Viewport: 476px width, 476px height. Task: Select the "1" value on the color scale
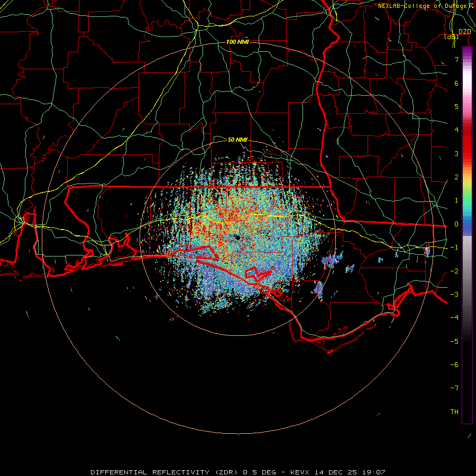[x=456, y=200]
